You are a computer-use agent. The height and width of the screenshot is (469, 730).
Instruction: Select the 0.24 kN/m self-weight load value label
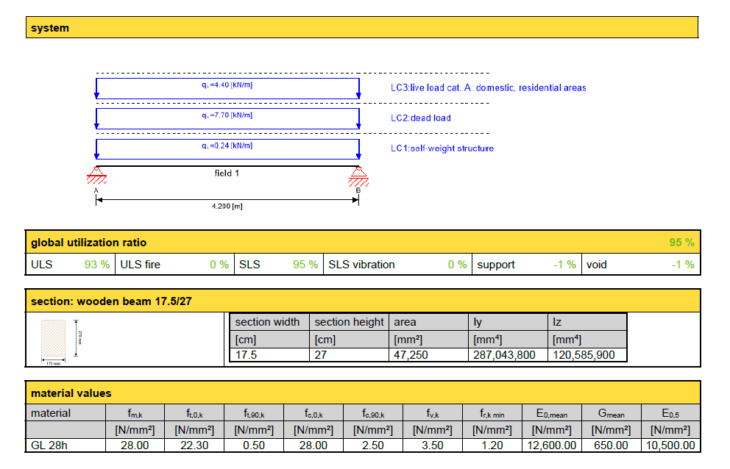pos(226,145)
